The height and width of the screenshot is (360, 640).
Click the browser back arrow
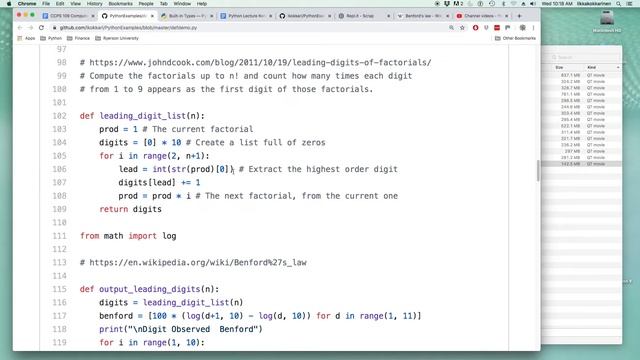click(x=20, y=28)
